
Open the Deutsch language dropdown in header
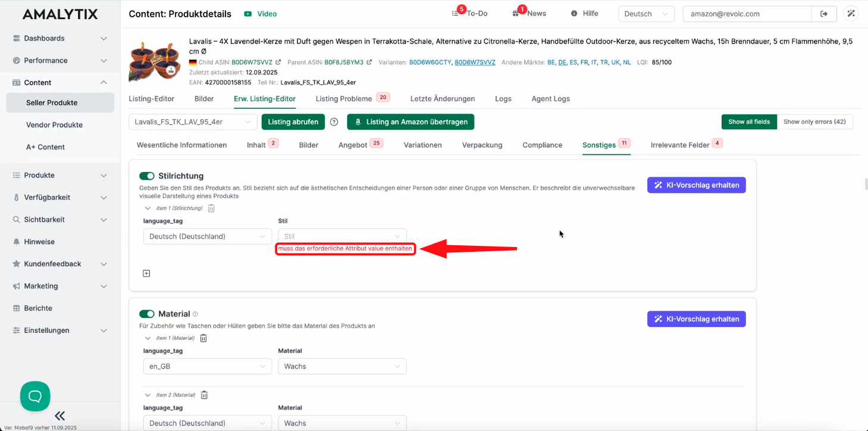tap(645, 14)
